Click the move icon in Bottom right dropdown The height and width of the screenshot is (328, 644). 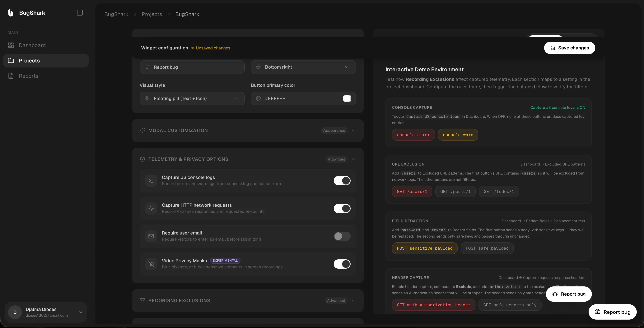(258, 67)
